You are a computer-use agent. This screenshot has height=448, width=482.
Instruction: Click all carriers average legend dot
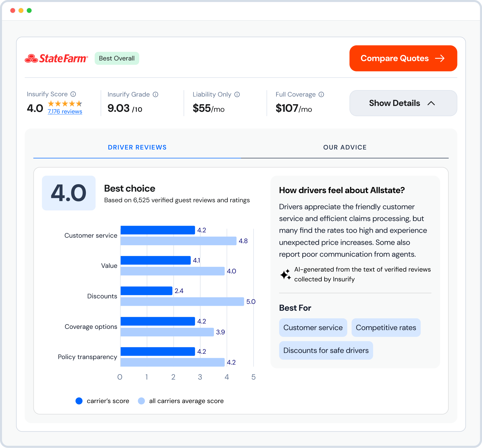pos(141,401)
